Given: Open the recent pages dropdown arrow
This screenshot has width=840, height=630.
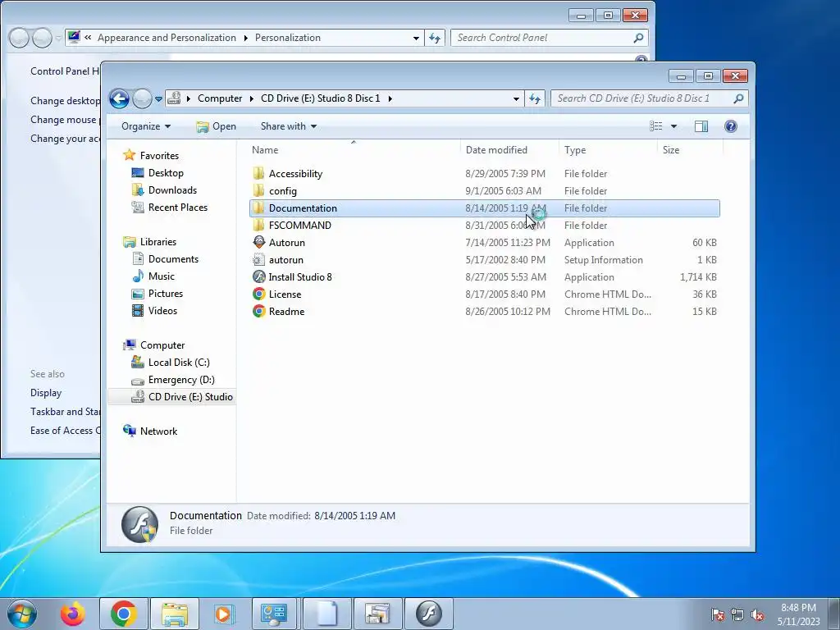Looking at the screenshot, I should [158, 98].
